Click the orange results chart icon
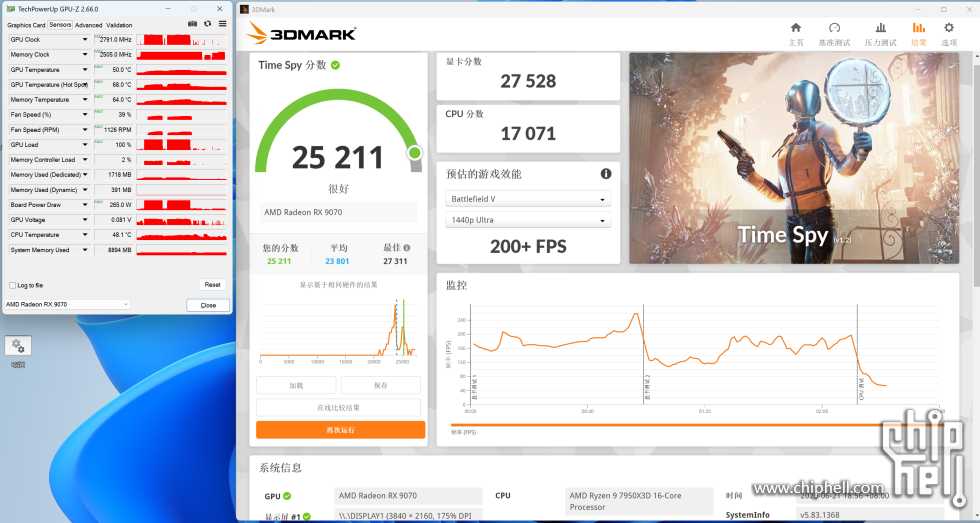 coord(919,27)
